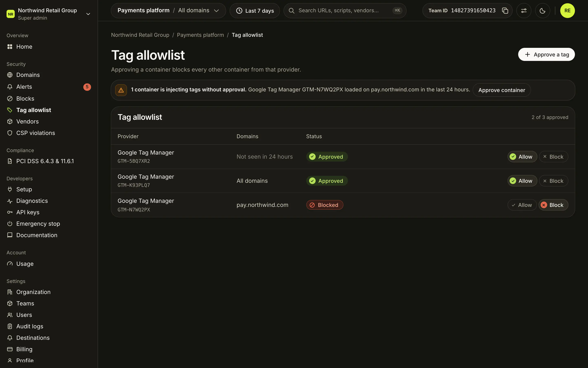
Task: Focus the Search URLs, scripts, vendors field
Action: (345, 11)
